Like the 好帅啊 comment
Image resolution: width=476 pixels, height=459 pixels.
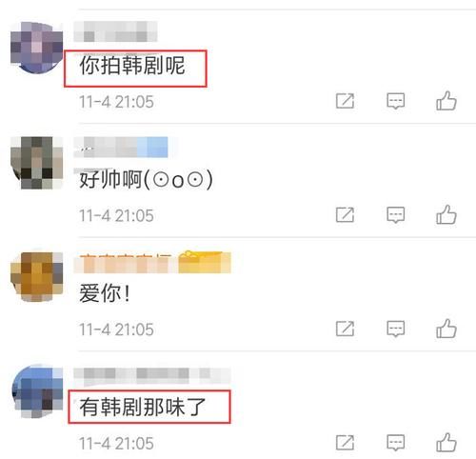(446, 215)
